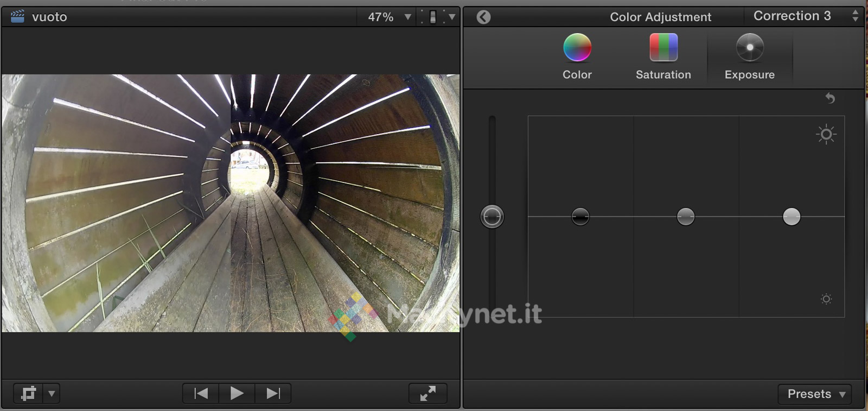This screenshot has width=868, height=411.
Task: Select the Exposure tab
Action: point(749,56)
